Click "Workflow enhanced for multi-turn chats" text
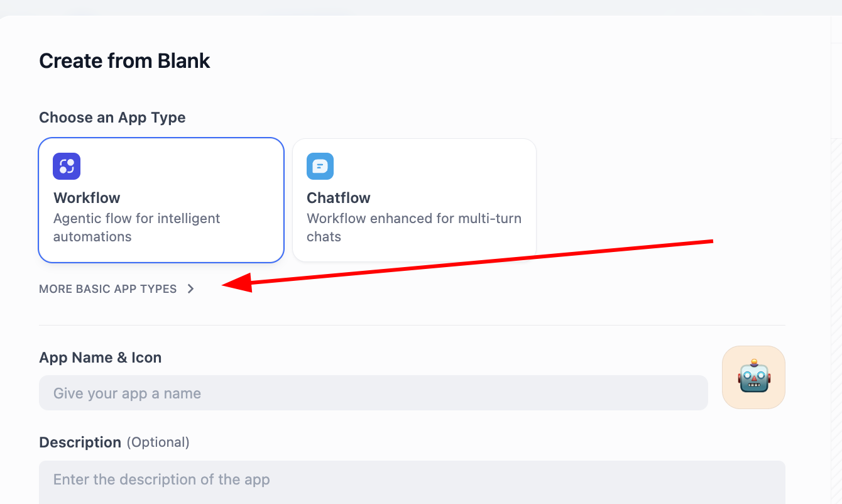842x504 pixels. [x=413, y=227]
